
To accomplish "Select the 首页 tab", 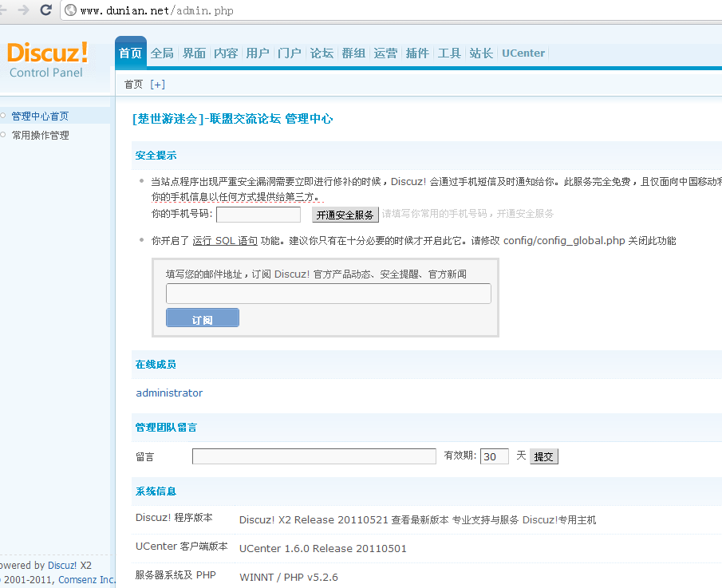I will point(130,53).
